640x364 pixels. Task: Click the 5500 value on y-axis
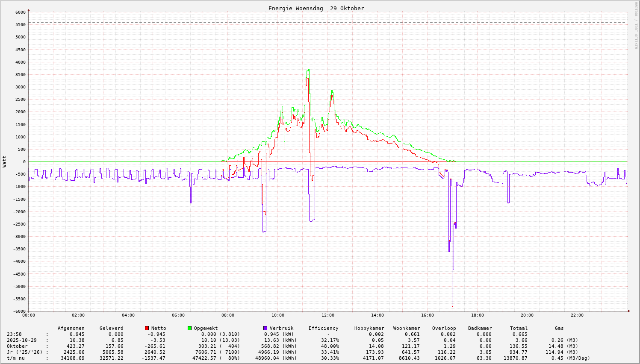pyautogui.click(x=20, y=24)
